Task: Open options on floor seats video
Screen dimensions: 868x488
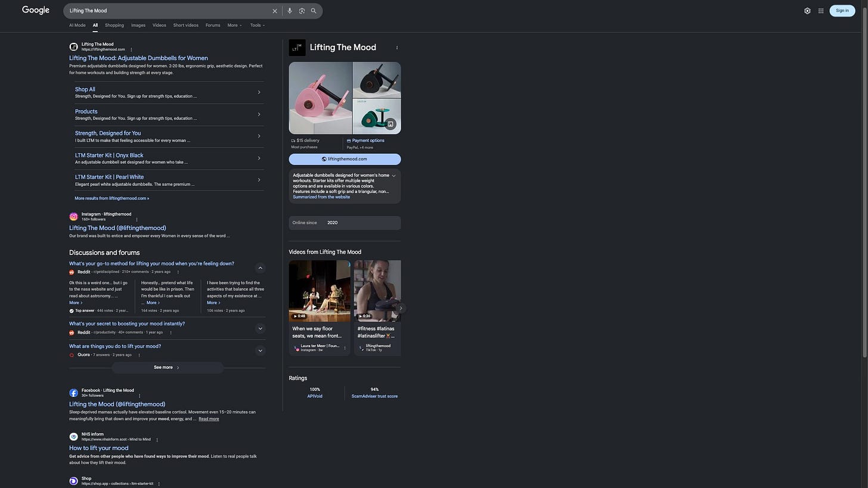Action: [345, 348]
